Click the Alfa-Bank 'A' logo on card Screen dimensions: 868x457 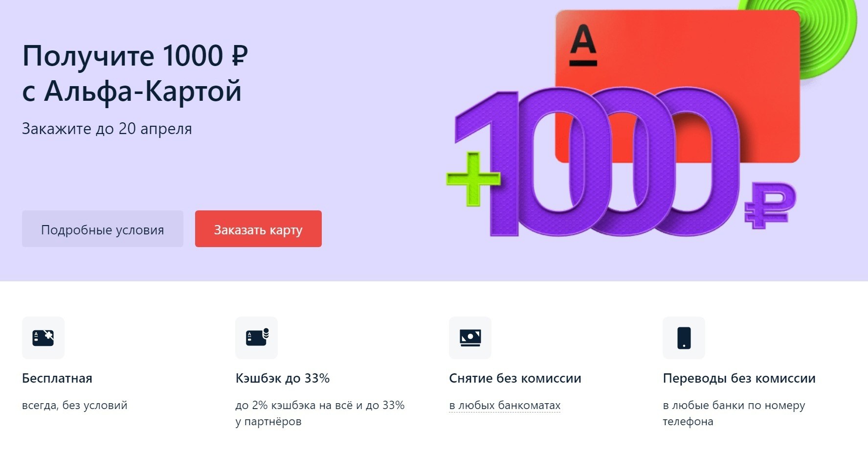583,46
